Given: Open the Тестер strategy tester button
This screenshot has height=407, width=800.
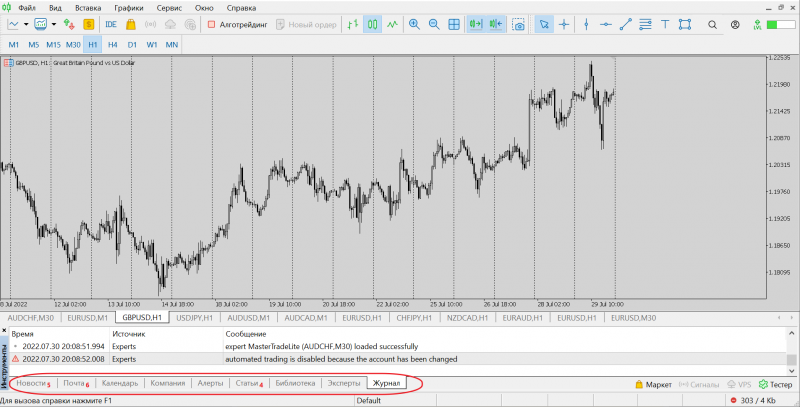Looking at the screenshot, I should (x=776, y=385).
